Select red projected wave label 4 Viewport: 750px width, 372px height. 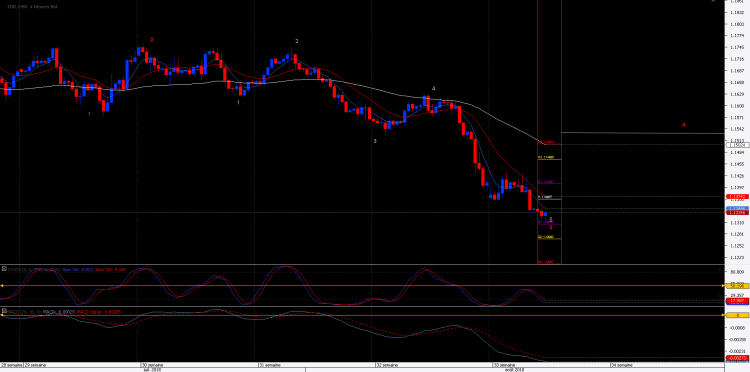pyautogui.click(x=684, y=125)
